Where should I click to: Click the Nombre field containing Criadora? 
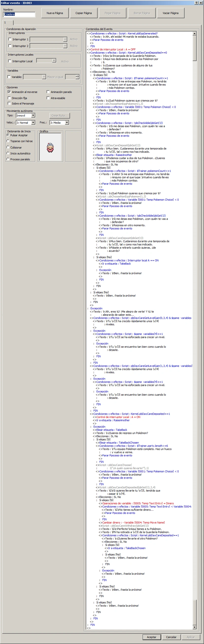click(19, 15)
